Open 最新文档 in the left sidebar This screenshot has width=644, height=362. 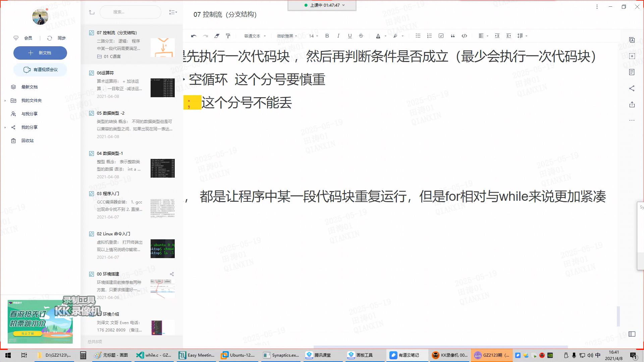[x=30, y=87]
